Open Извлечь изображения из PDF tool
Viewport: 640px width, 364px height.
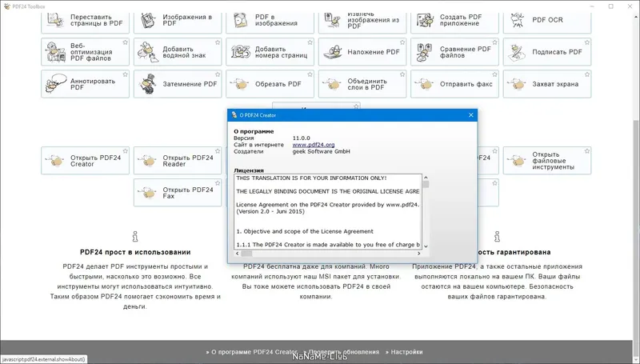[362, 22]
